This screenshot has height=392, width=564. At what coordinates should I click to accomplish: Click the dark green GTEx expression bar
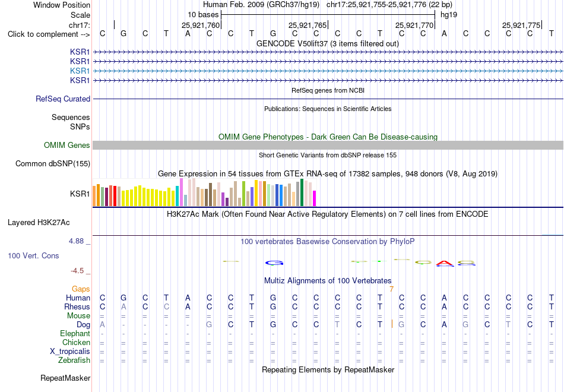302,192
